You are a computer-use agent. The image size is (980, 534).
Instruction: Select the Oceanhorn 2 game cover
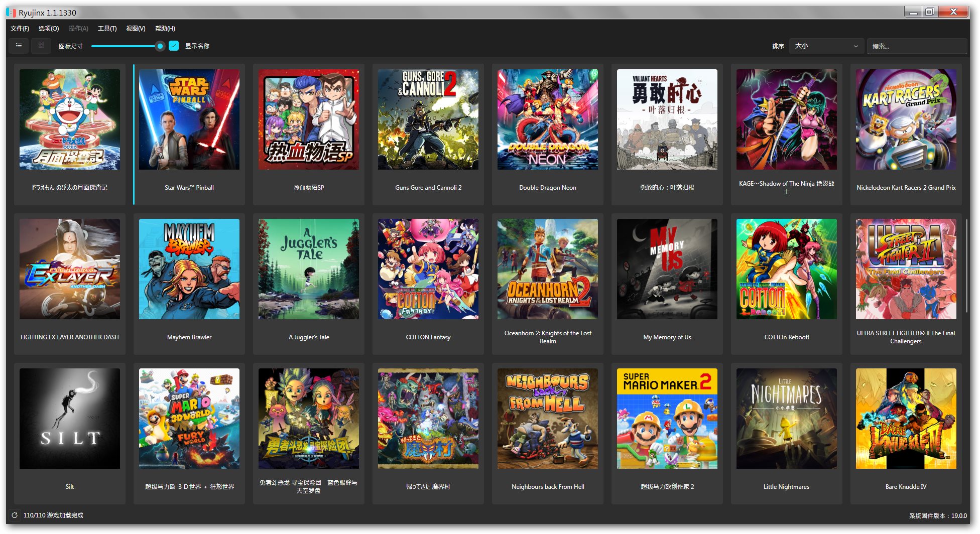548,269
